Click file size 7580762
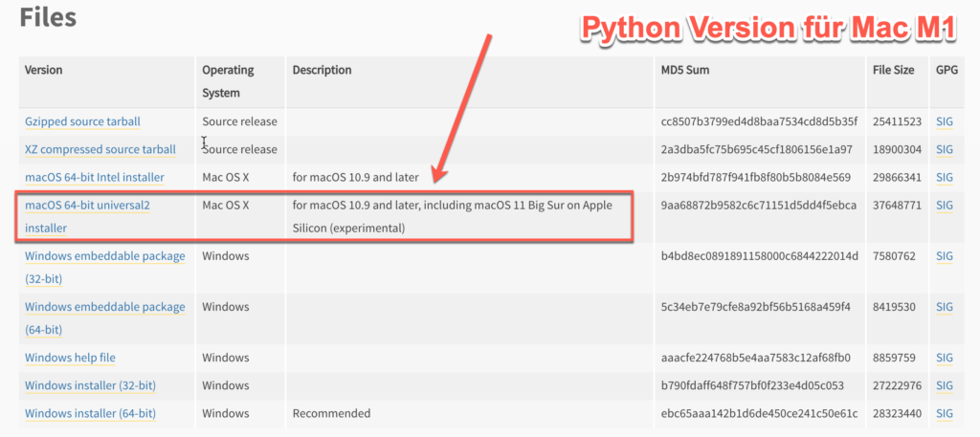Viewport: 980px width, 437px height. pos(894,256)
